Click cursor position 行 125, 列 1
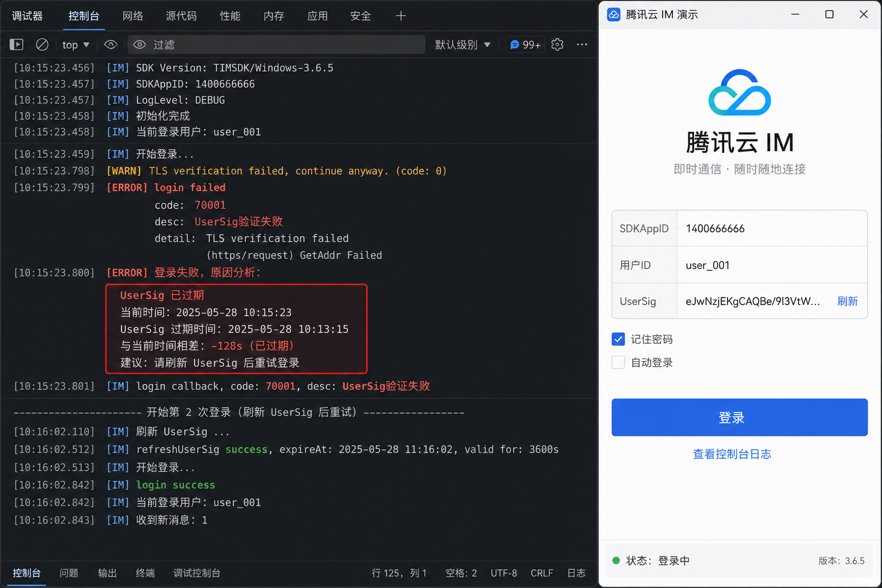The height and width of the screenshot is (588, 882). tap(399, 573)
